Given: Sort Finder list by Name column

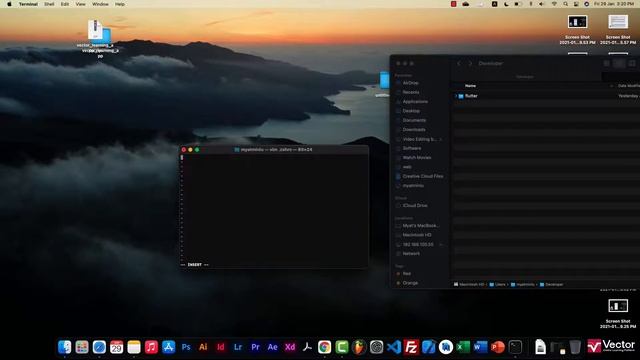Looking at the screenshot, I should (470, 86).
